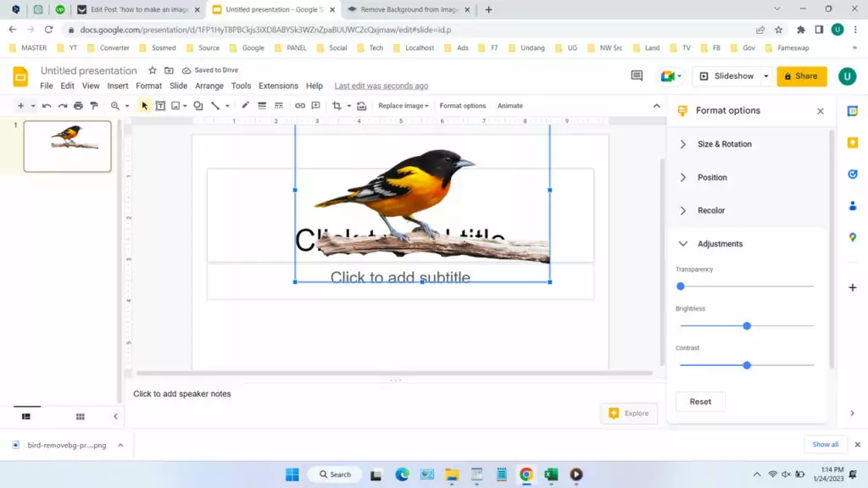Viewport: 868px width, 488px height.
Task: Open the Slideshow dropdown arrow
Action: tap(766, 76)
